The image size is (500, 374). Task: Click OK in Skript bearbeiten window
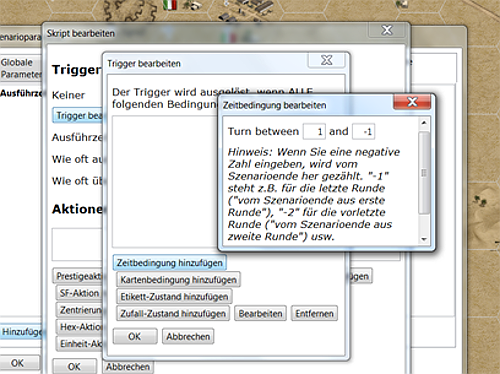pyautogui.click(x=75, y=366)
